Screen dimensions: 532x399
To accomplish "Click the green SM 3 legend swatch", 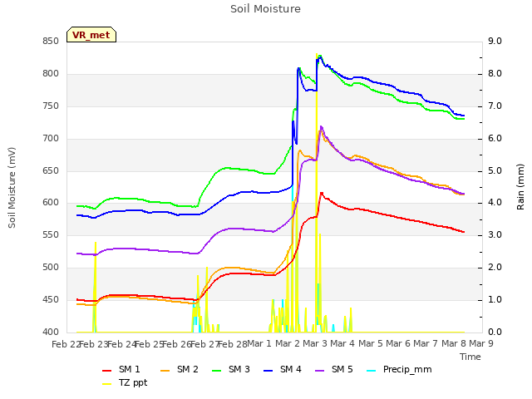I will (x=216, y=371).
